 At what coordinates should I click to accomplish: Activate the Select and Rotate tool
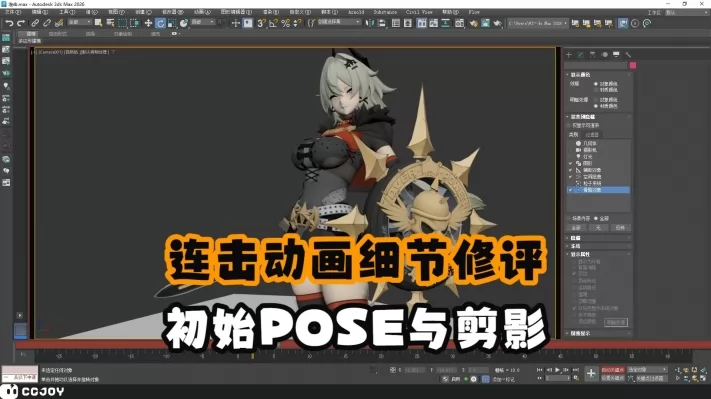pyautogui.click(x=160, y=23)
